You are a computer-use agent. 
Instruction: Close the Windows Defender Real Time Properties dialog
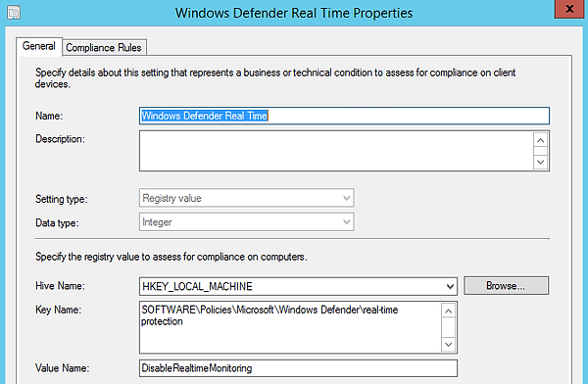(569, 9)
